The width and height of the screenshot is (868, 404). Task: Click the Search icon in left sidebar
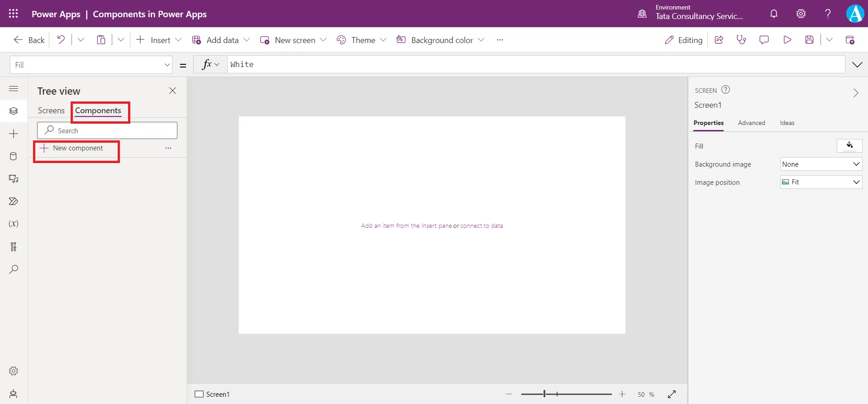pos(14,269)
